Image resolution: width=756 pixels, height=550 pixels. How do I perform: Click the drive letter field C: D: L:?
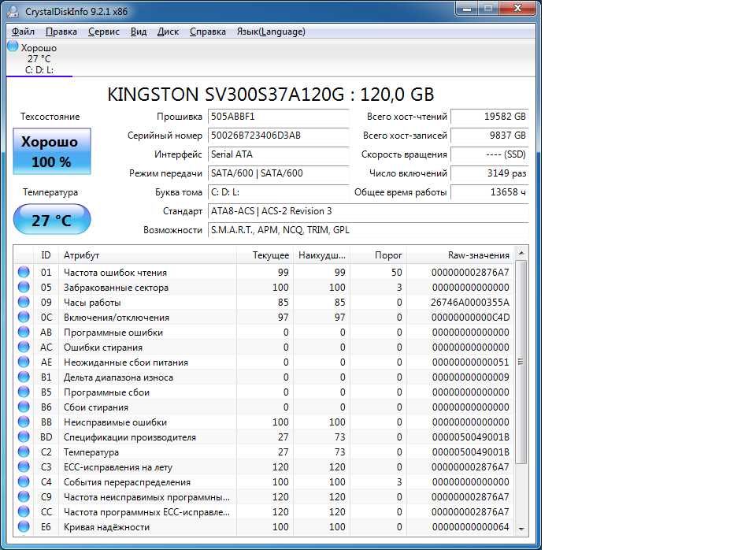(278, 192)
